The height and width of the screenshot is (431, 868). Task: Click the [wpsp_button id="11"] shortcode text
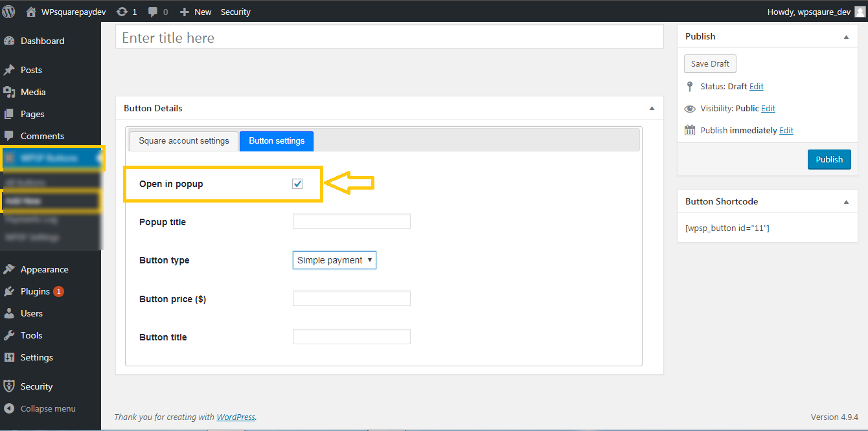tap(727, 228)
